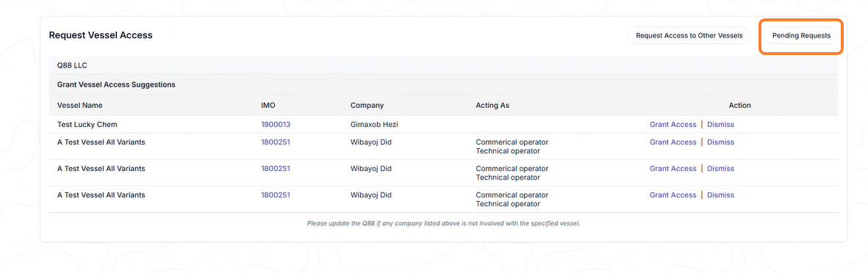Dismiss last A Test Vessel All Variants suggestion
Screen dimensions: 868x273
720,195
